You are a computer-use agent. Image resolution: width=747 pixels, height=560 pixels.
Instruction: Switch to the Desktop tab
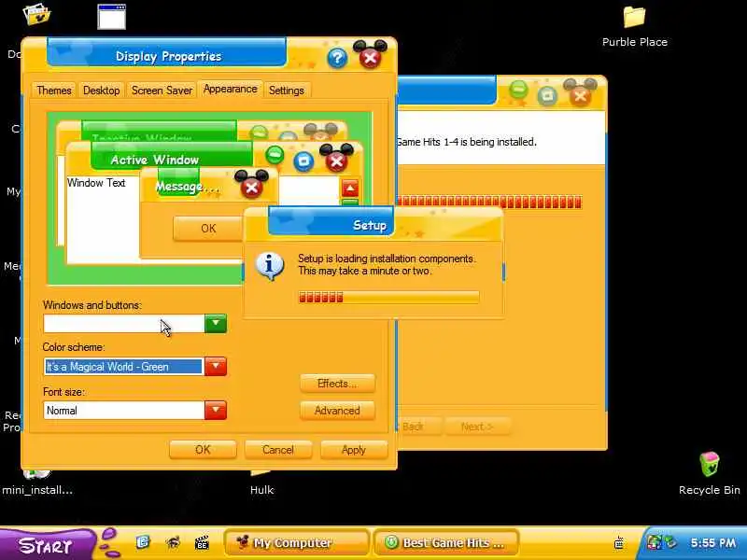click(x=101, y=91)
